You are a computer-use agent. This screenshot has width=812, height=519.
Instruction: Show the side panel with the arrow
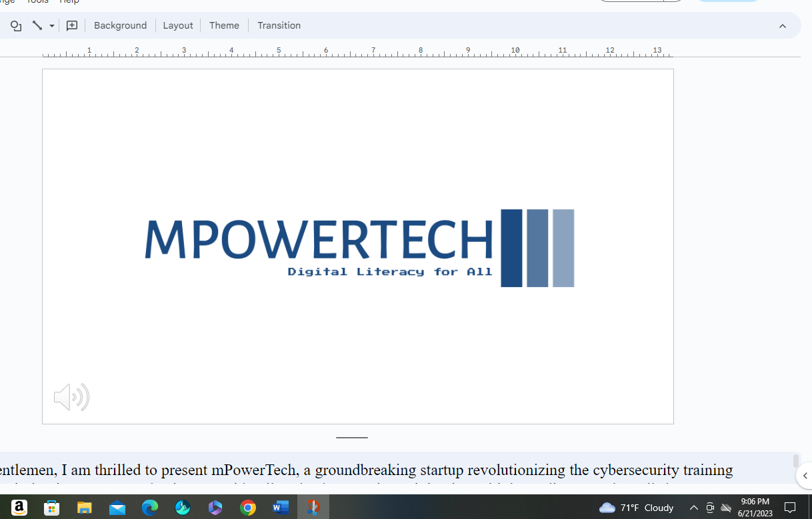[x=805, y=476]
